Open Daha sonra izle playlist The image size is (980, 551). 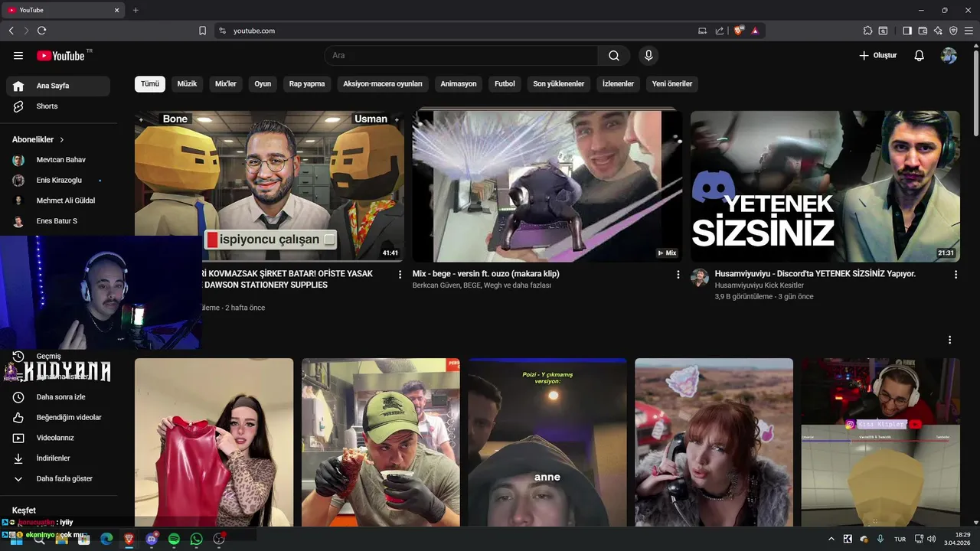click(x=58, y=397)
